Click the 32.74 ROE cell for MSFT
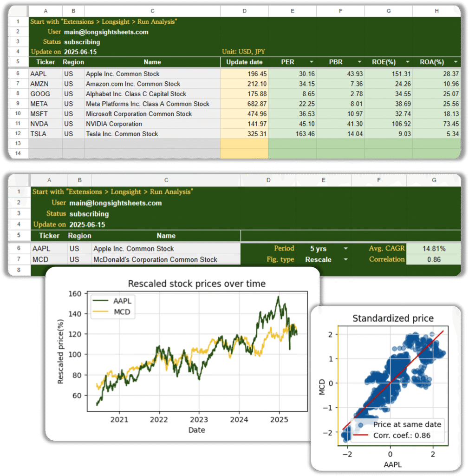 point(389,114)
